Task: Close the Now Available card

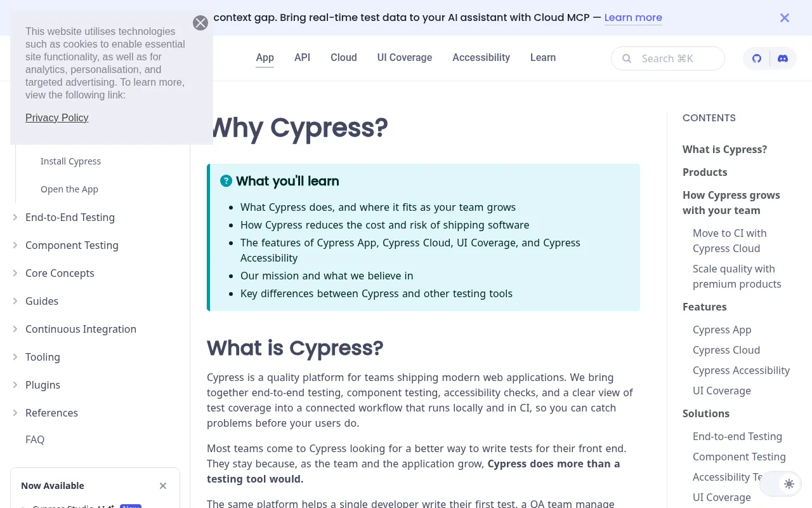Action: (x=163, y=486)
